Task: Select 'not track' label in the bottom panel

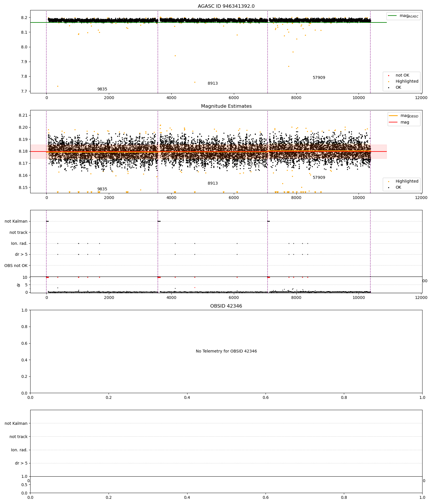Action: pyautogui.click(x=18, y=437)
